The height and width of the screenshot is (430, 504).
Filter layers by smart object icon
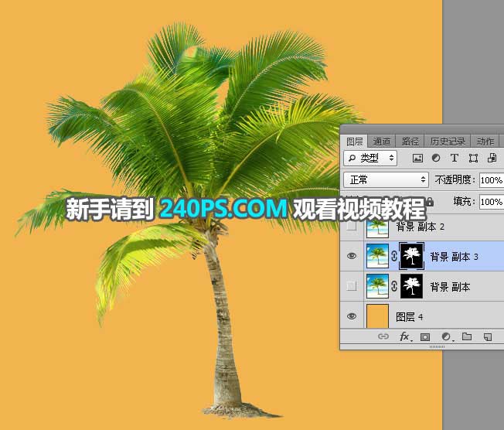(492, 158)
